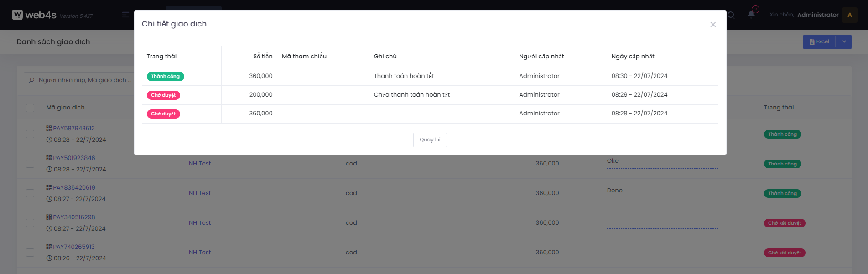Tick checkbox for transaction PAY501923846
Image resolution: width=868 pixels, height=274 pixels.
pyautogui.click(x=30, y=164)
